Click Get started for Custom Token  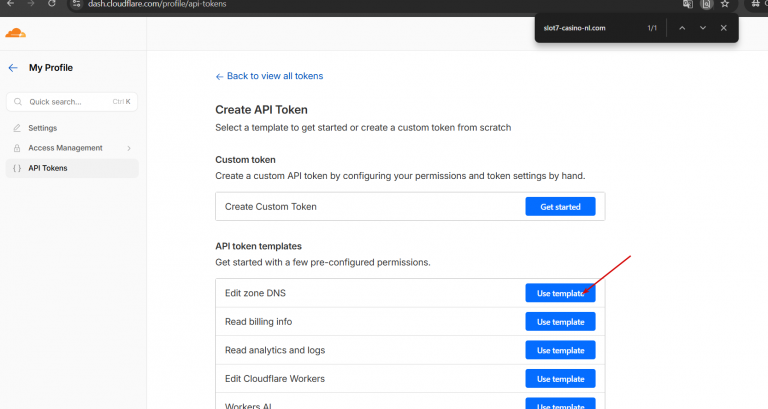[560, 207]
